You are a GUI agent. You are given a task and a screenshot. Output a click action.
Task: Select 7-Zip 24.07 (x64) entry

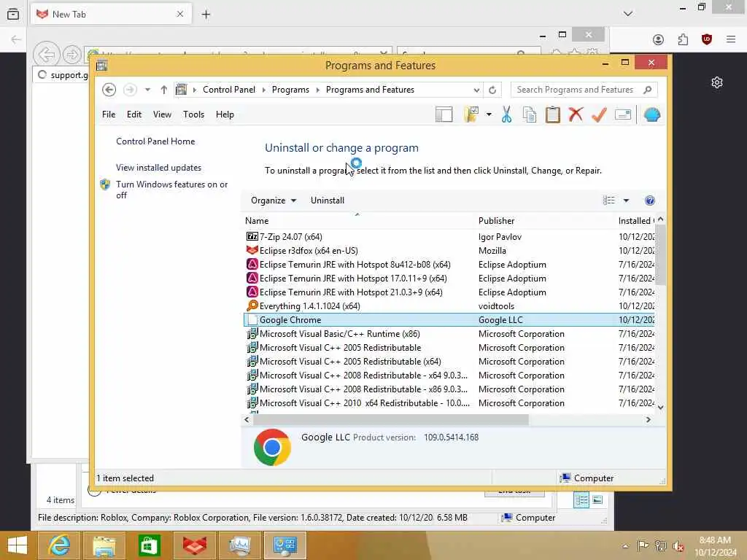point(449,237)
